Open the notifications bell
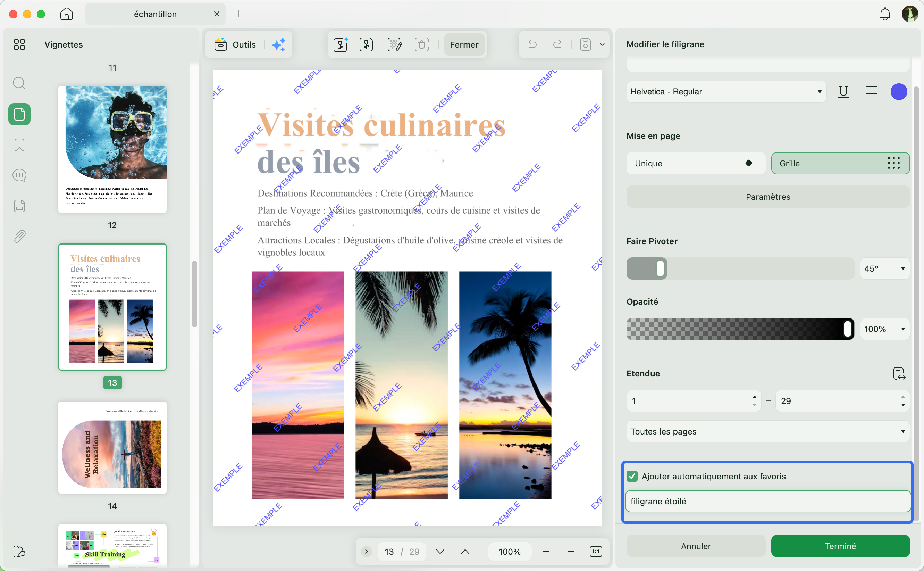This screenshot has height=571, width=924. coord(885,14)
